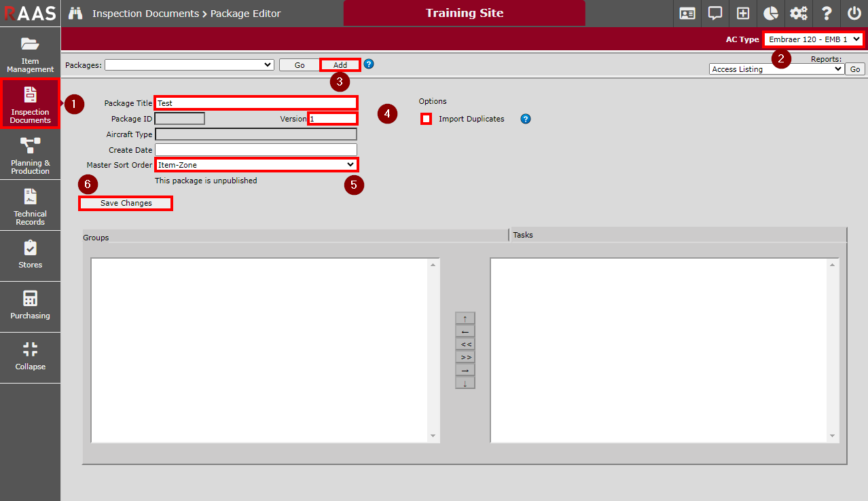Open the AC Type dropdown
The height and width of the screenshot is (501, 868).
click(813, 39)
